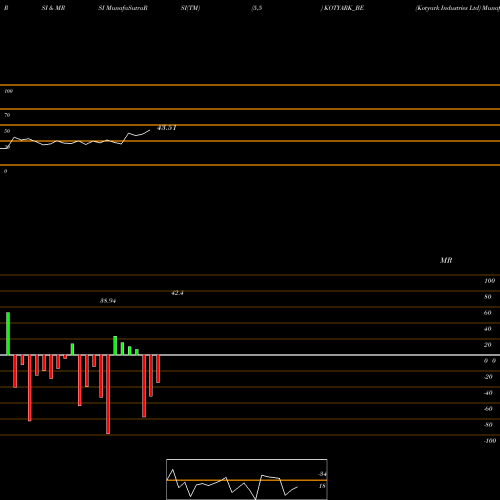500x500 pixels.
Task: Open the mini RSI overview chart thumbnail
Action: tap(247, 479)
